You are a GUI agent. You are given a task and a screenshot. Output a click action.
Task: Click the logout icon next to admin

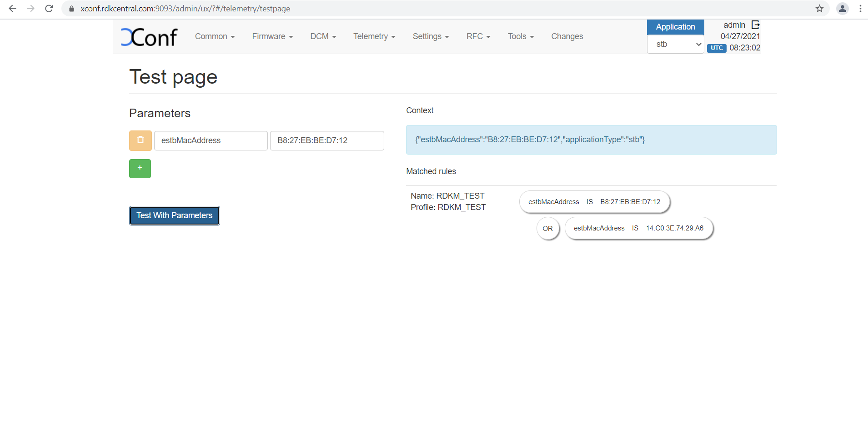coord(755,25)
